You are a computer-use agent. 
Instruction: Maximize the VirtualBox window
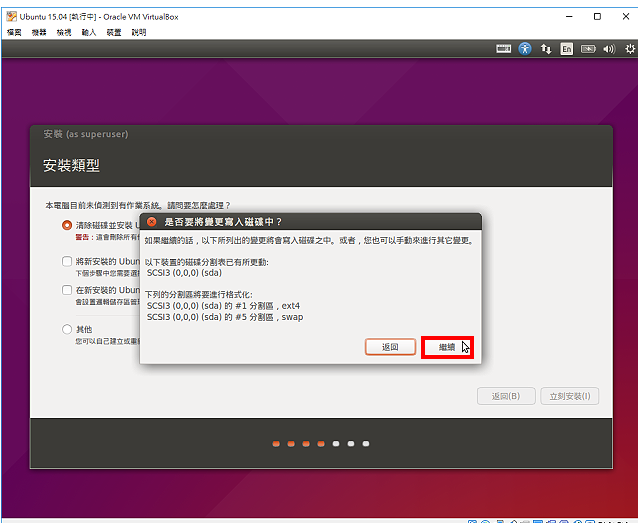coord(597,17)
